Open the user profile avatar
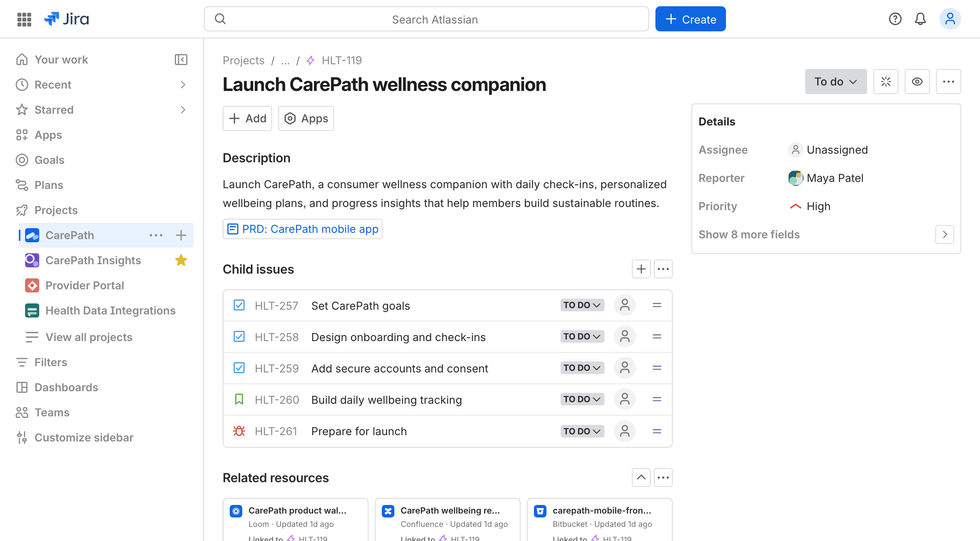 pyautogui.click(x=950, y=19)
